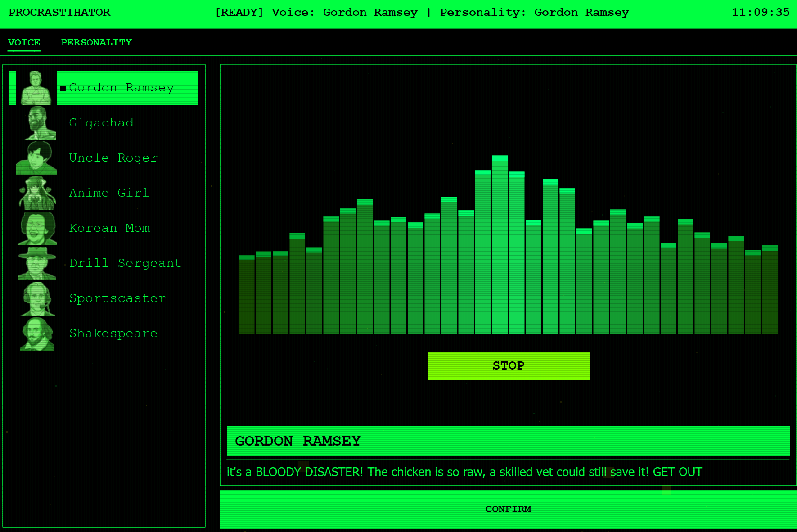Select the Drill Sergeant voice name
Image resolution: width=797 pixels, height=532 pixels.
point(126,263)
